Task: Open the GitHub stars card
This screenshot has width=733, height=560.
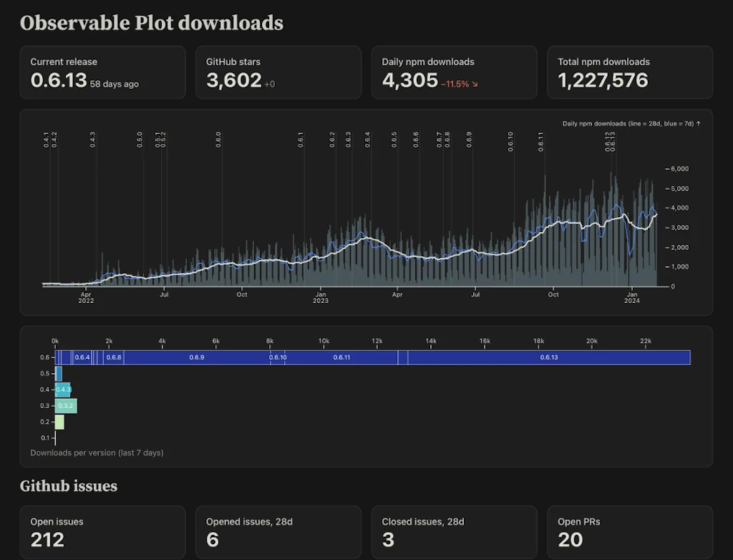Action: 278,72
